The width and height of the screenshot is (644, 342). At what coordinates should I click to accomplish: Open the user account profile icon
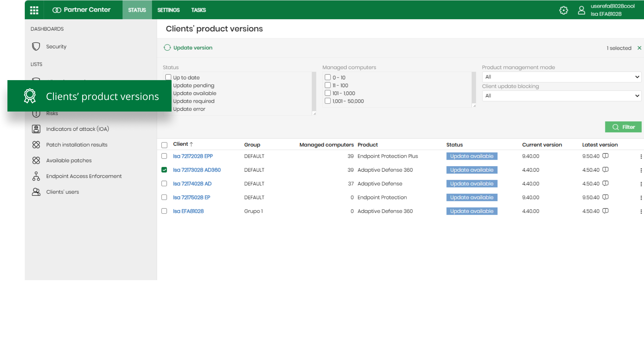(x=581, y=10)
